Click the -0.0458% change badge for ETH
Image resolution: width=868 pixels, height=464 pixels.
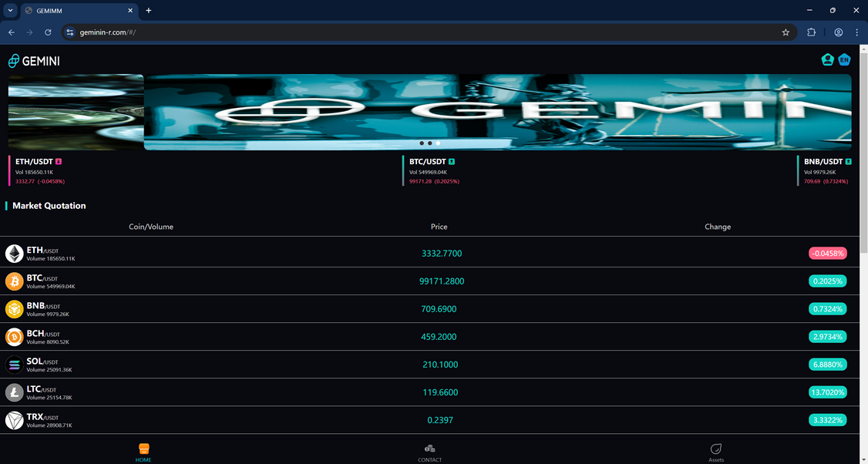tap(828, 254)
